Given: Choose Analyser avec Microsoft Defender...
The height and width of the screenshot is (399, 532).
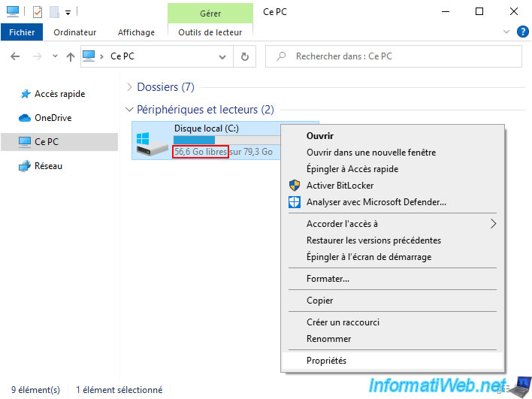Looking at the screenshot, I should pyautogui.click(x=392, y=202).
